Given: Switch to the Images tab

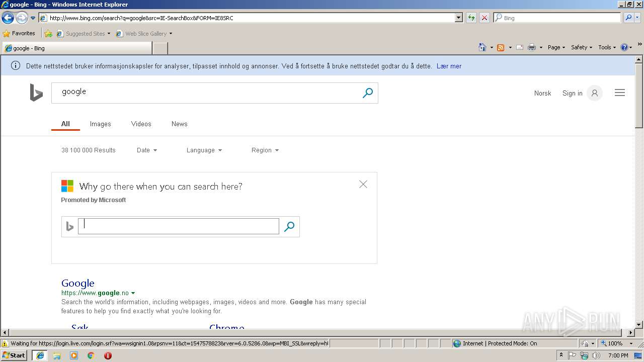Looking at the screenshot, I should pyautogui.click(x=100, y=124).
